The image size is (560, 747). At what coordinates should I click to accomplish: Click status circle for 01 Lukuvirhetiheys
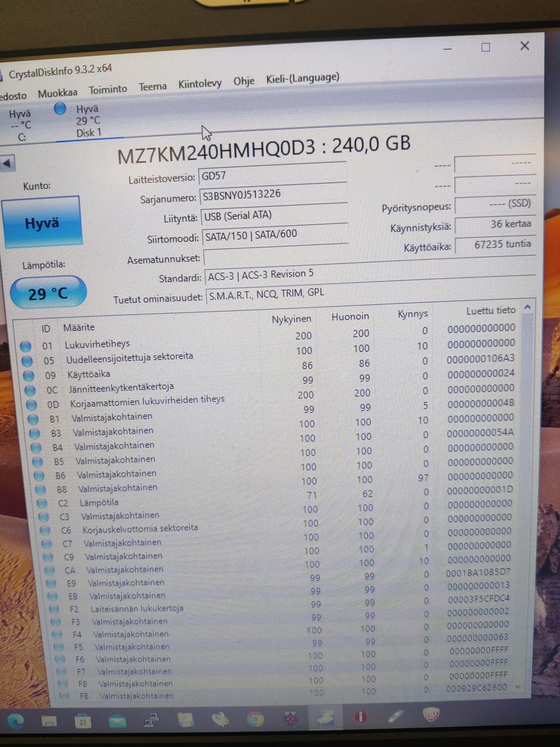click(26, 346)
